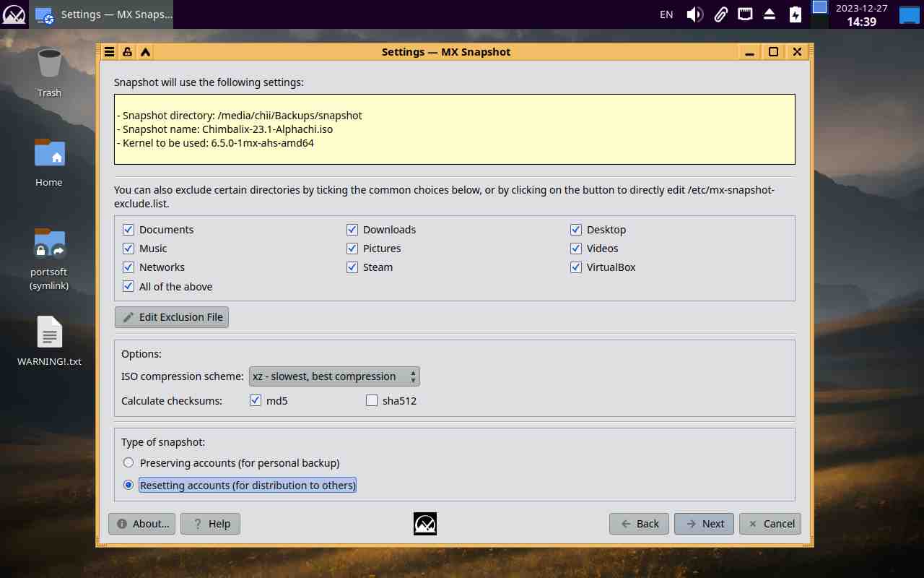Open the battery power tray icon
924x578 pixels.
[795, 14]
